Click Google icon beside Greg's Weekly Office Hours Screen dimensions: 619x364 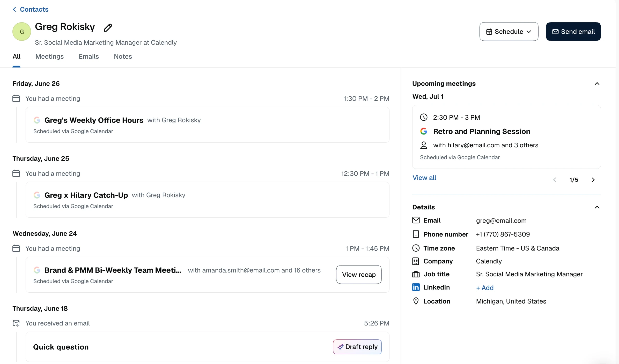(37, 120)
